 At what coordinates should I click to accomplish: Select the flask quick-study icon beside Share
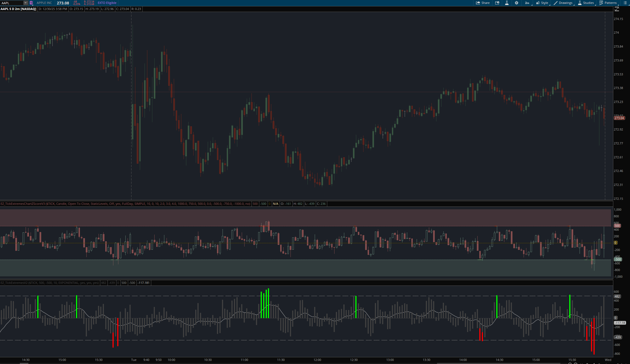click(x=507, y=3)
